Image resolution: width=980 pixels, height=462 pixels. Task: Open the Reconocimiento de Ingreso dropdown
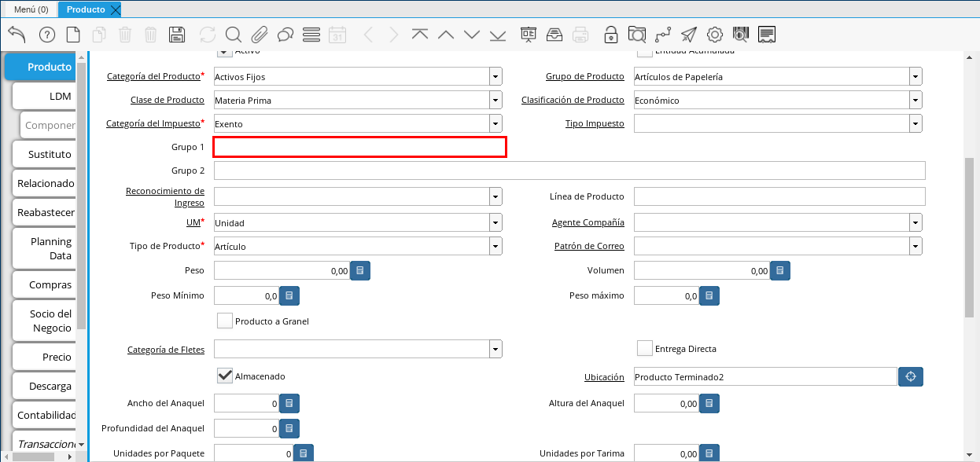(496, 196)
